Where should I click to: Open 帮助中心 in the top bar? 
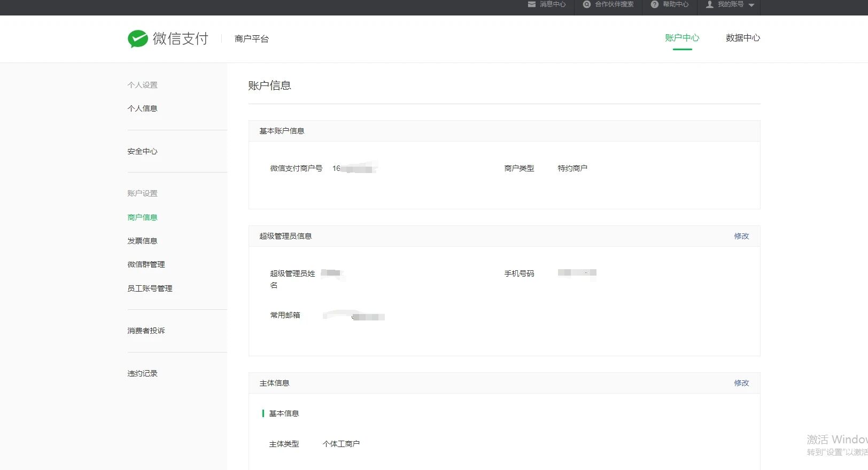tap(676, 4)
